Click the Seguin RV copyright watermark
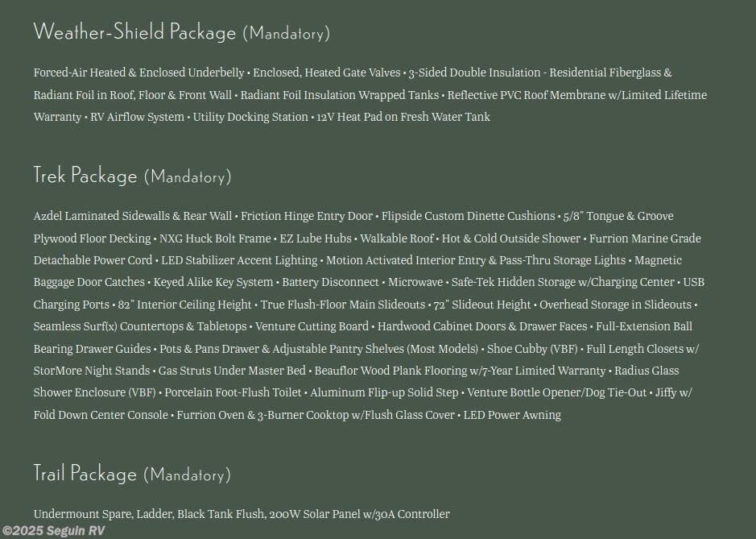756x539 pixels. 53,530
